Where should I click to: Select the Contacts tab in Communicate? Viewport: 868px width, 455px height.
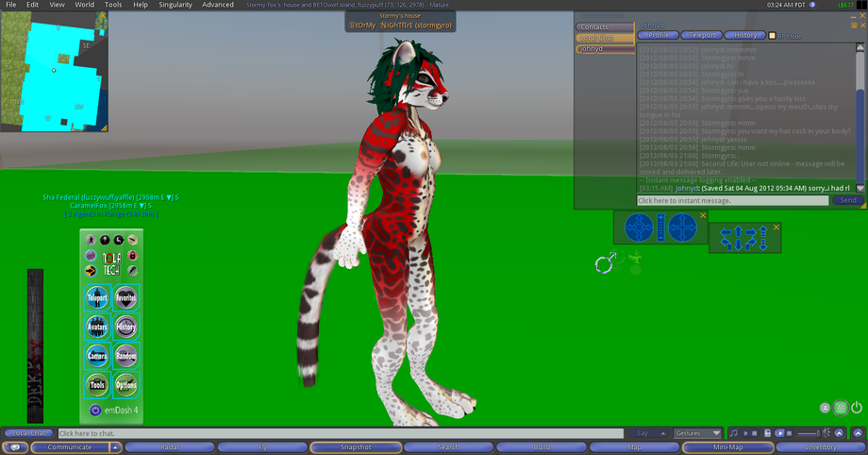click(x=604, y=26)
